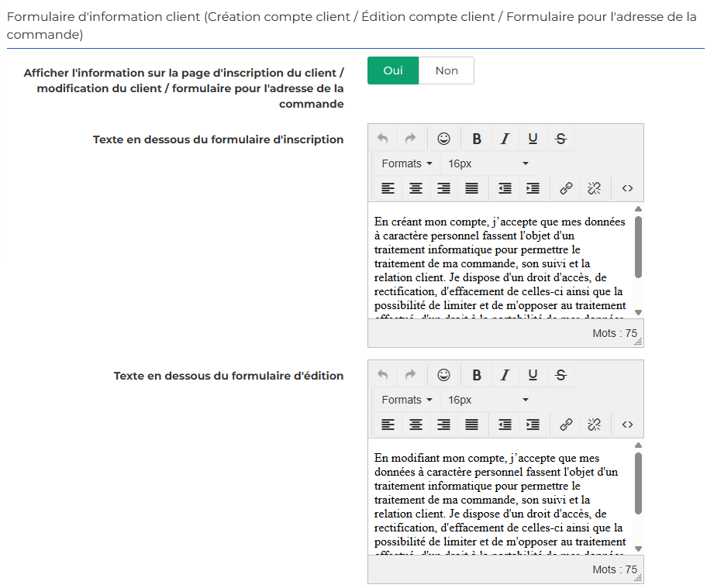Justify text in inscription editor
This screenshot has height=588, width=714.
(x=472, y=188)
